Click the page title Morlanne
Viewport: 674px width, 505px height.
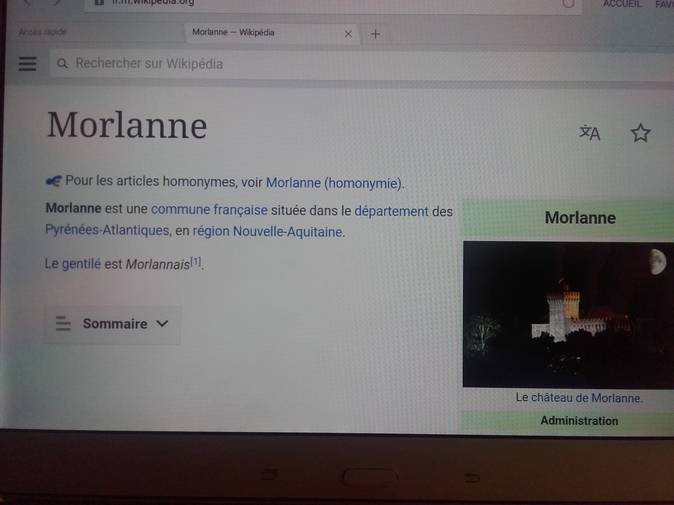(127, 125)
